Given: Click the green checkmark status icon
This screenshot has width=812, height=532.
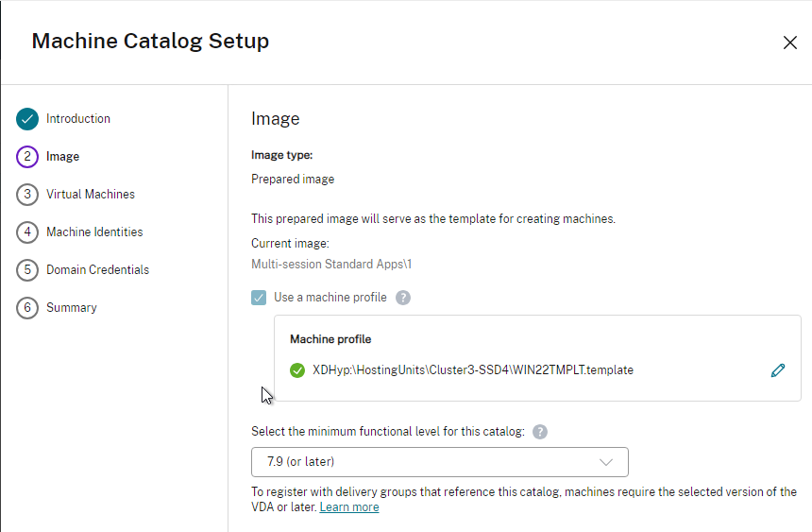Looking at the screenshot, I should (297, 370).
